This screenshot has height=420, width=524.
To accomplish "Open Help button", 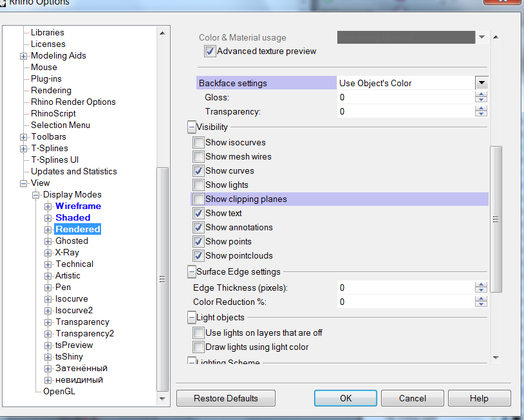I will click(x=479, y=398).
